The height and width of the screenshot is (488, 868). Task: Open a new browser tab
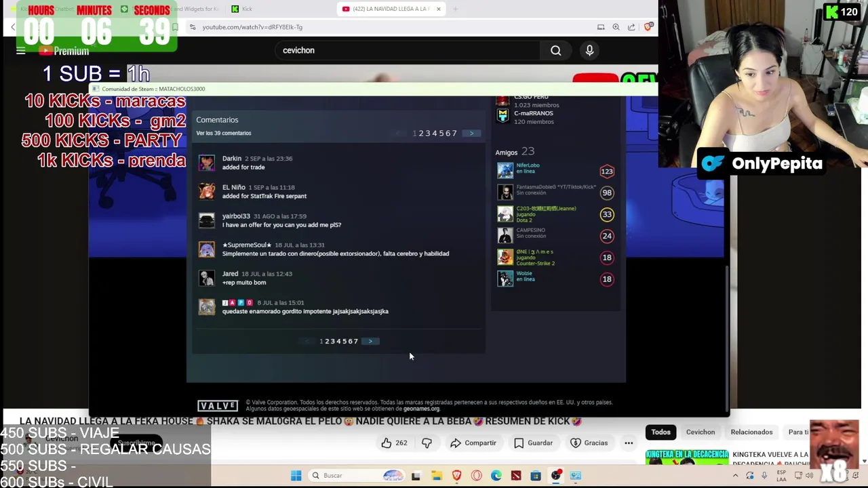(x=455, y=9)
